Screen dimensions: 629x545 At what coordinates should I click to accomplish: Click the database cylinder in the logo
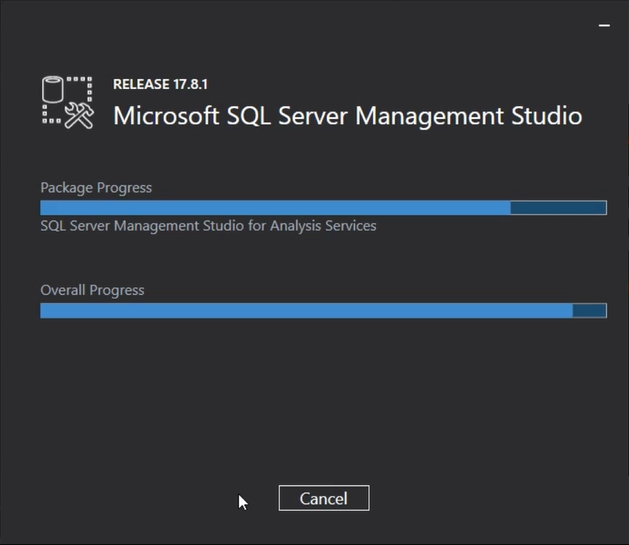tap(54, 92)
